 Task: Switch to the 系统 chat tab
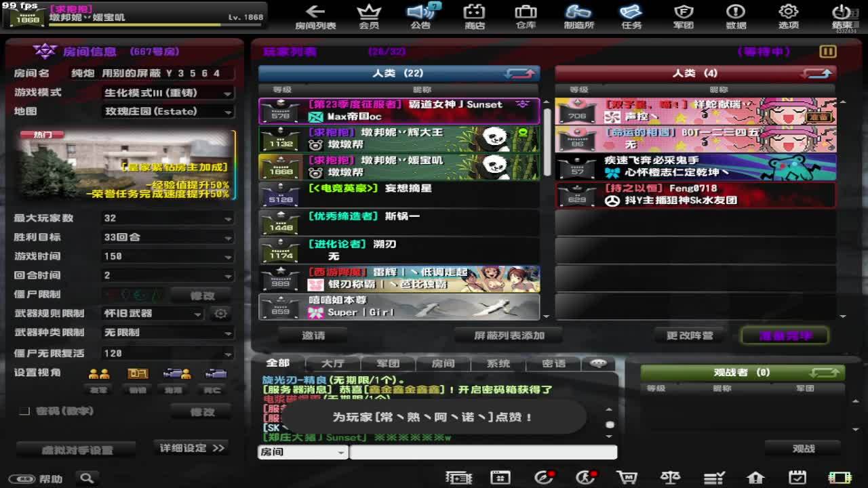(x=498, y=364)
